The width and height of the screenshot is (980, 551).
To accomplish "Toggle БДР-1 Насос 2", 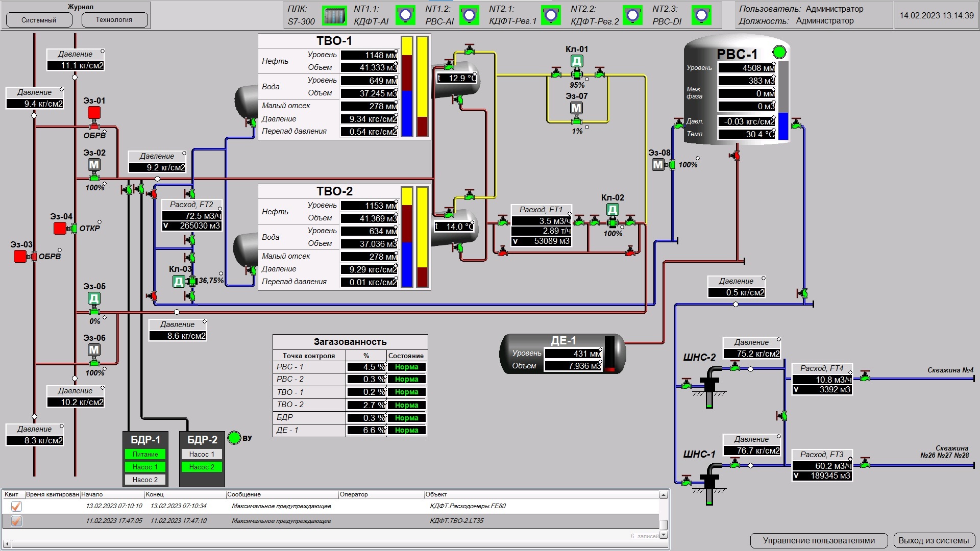I will point(145,480).
